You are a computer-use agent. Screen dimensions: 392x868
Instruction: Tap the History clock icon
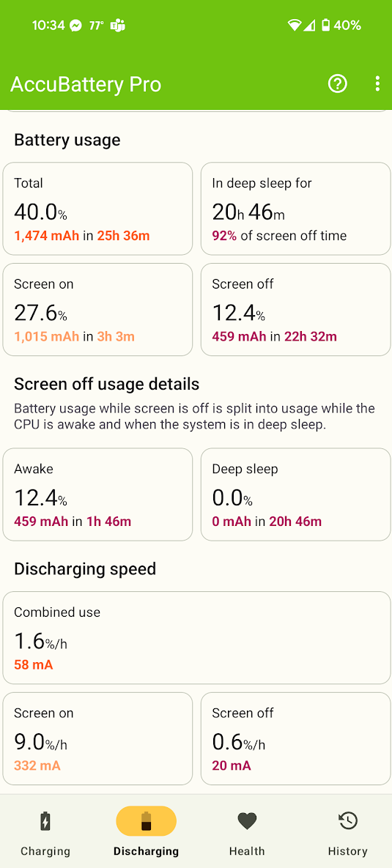coord(348,821)
